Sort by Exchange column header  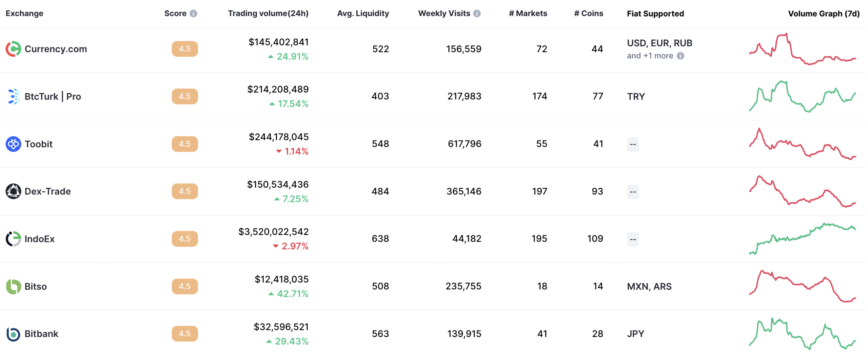pos(24,14)
